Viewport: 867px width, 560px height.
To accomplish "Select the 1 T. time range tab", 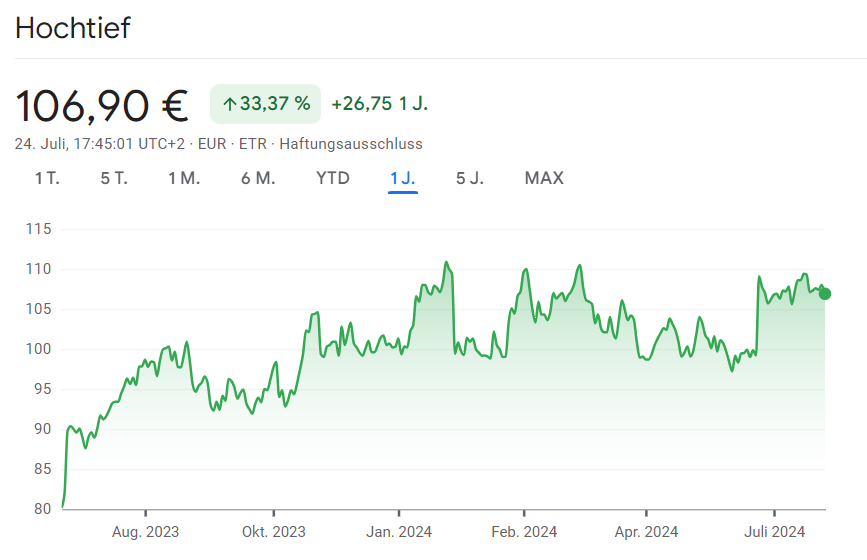I will click(47, 178).
